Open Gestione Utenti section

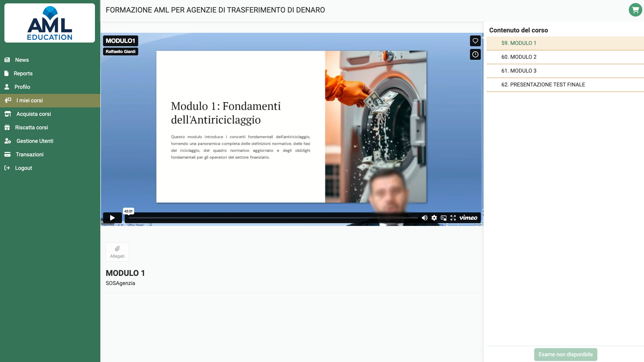pos(35,141)
